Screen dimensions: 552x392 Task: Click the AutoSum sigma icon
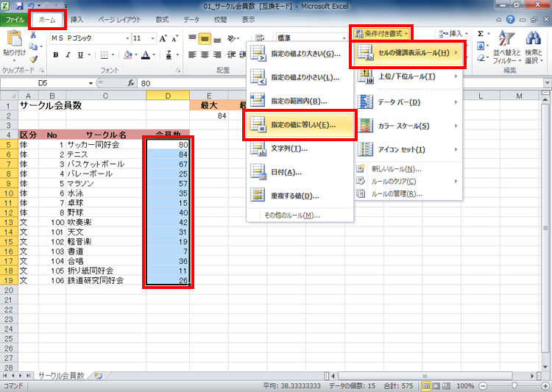tap(481, 34)
